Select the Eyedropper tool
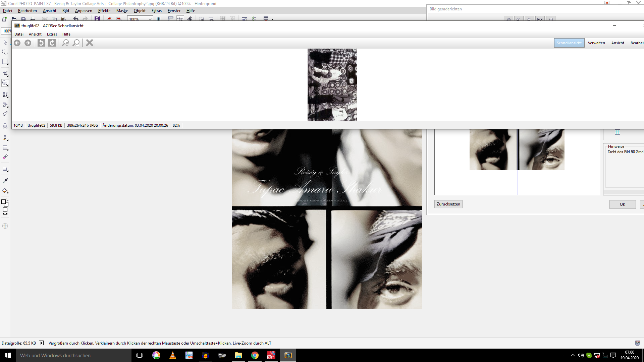 click(5, 181)
